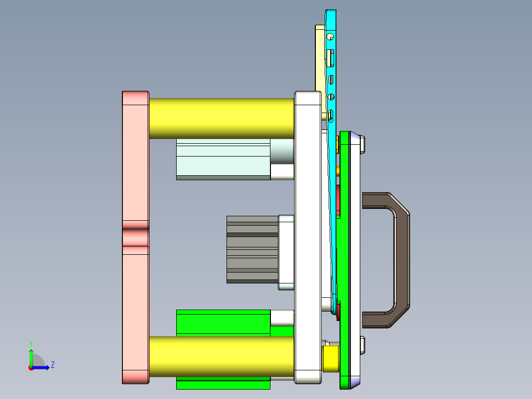
Task: Select the gray ribbed heatsink block in the center
Action: coord(252,249)
